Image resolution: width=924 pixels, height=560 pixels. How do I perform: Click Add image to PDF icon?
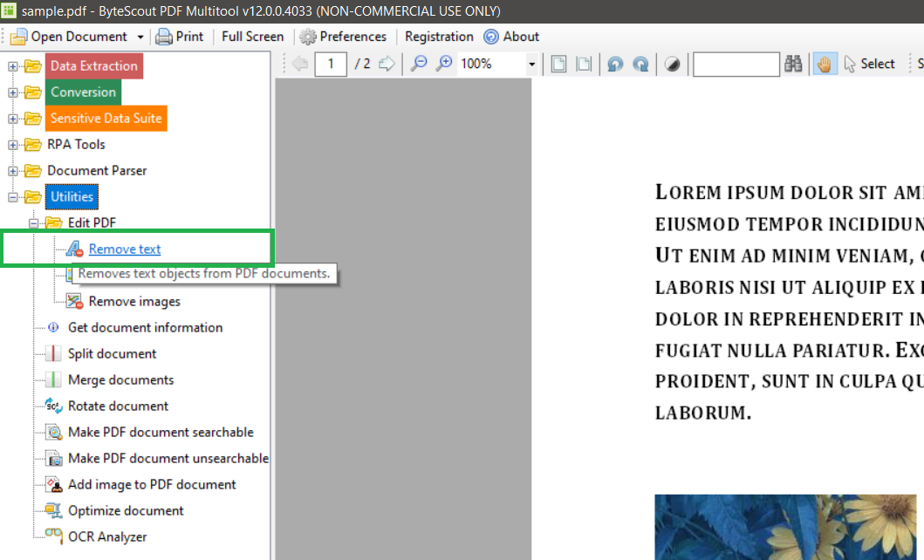[53, 485]
